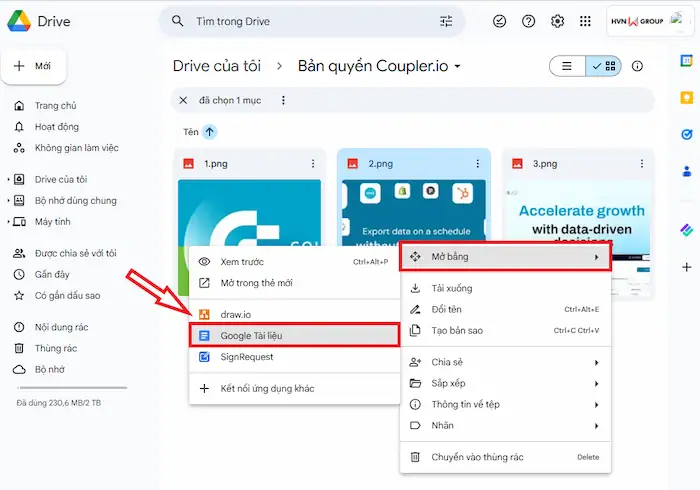Expand Drive của tôi tree in sidebar
This screenshot has width=700, height=490.
pyautogui.click(x=9, y=180)
